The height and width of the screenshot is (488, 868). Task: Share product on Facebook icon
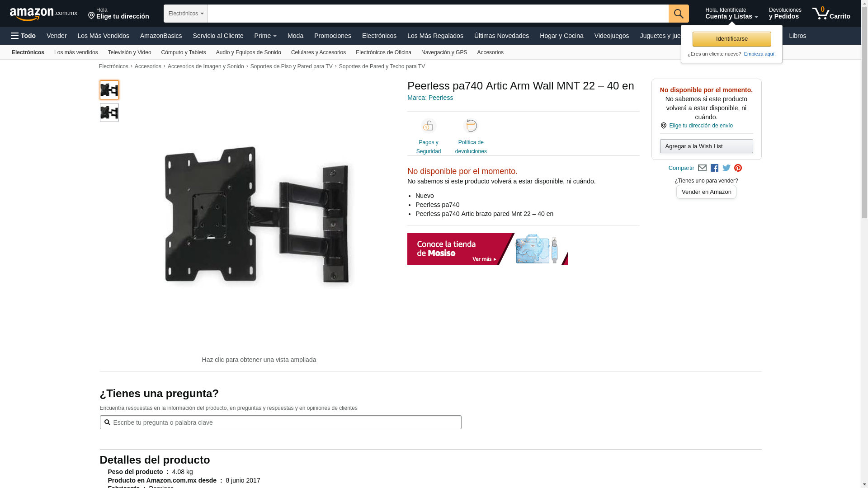714,168
